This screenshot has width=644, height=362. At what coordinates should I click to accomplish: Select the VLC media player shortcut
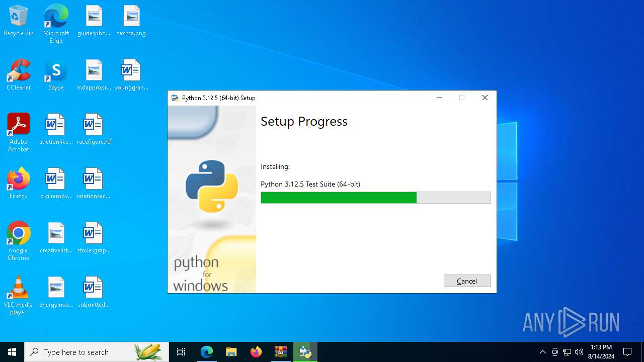[x=19, y=296]
